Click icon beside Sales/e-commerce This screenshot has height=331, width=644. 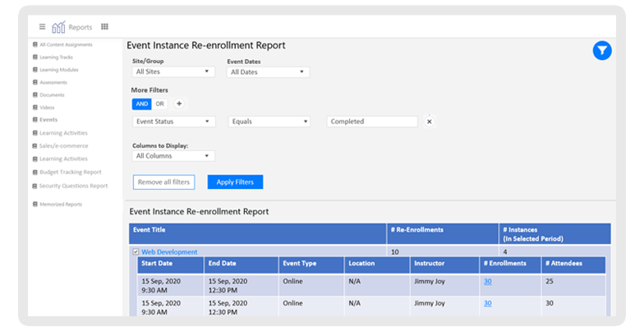(x=34, y=146)
